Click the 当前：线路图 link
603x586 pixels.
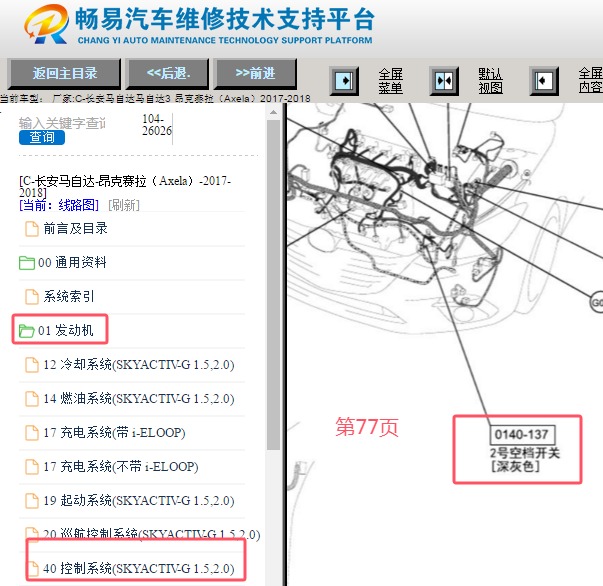[x=59, y=205]
